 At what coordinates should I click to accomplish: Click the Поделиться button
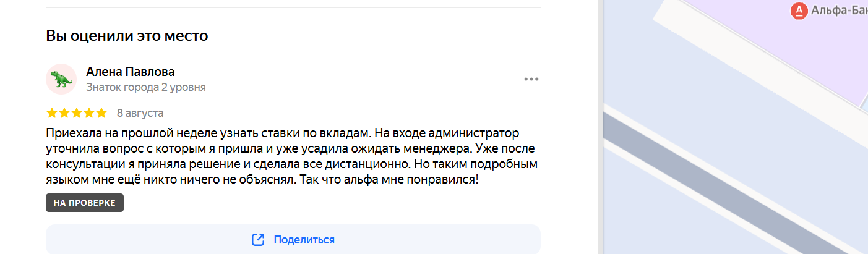[x=293, y=240]
